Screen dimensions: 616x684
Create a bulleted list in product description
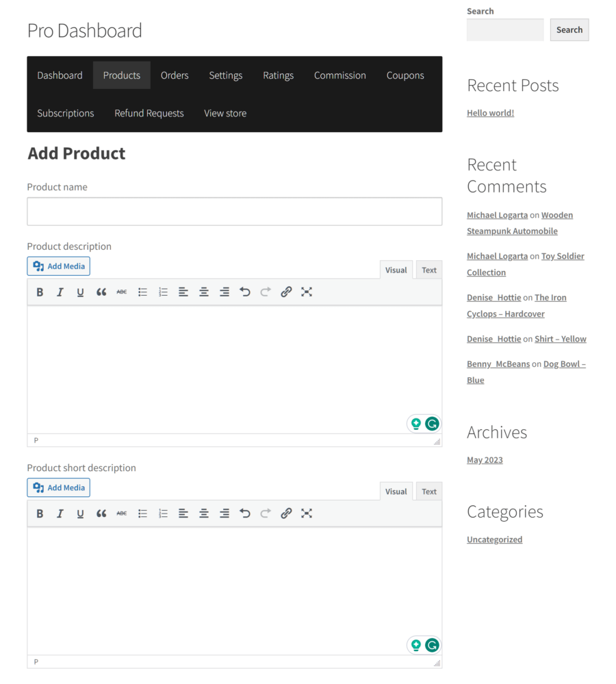pos(142,292)
